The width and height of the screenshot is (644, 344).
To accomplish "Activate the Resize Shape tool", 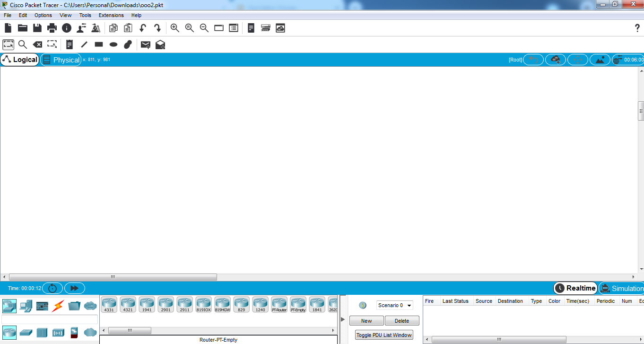I will point(52,44).
